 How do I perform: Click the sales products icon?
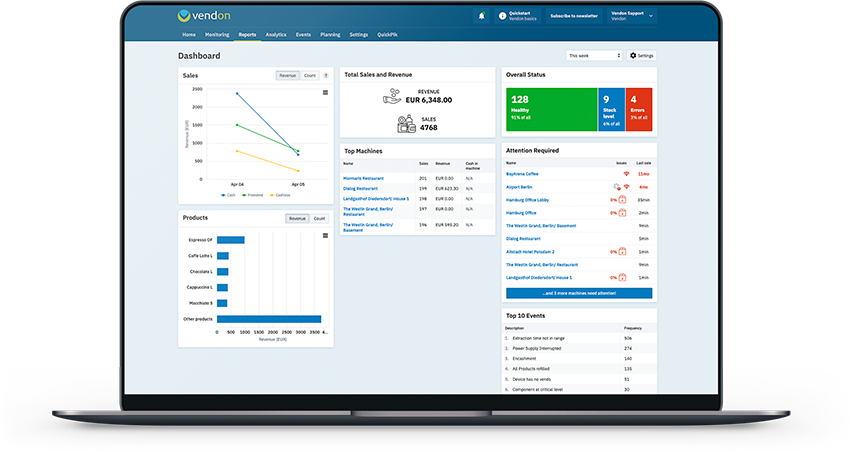point(406,124)
